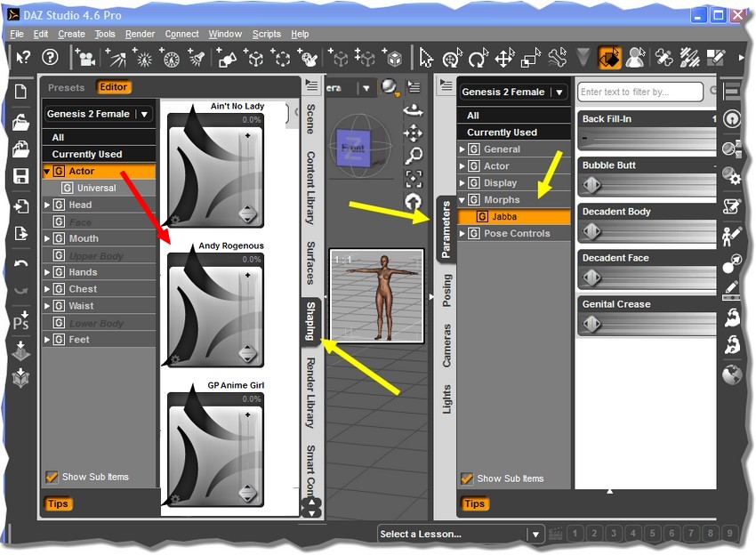Click the viewport draw style sphere icon
Viewport: 756px width, 555px height.
point(389,87)
